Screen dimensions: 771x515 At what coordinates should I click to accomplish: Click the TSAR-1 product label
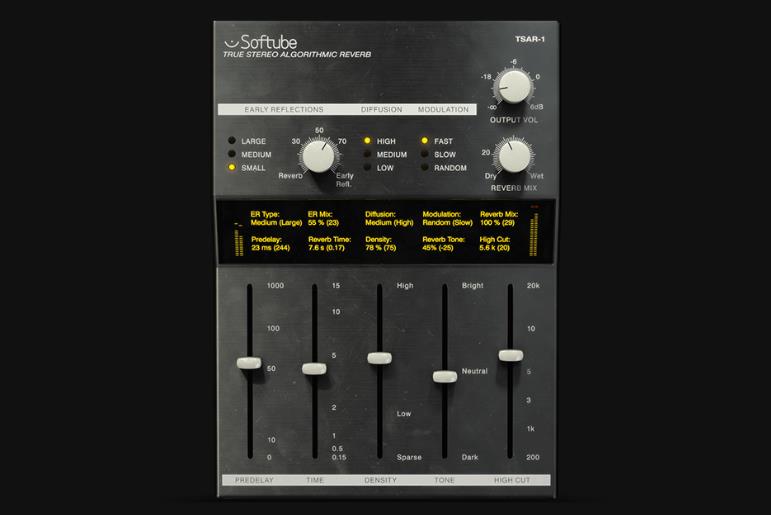coord(530,39)
